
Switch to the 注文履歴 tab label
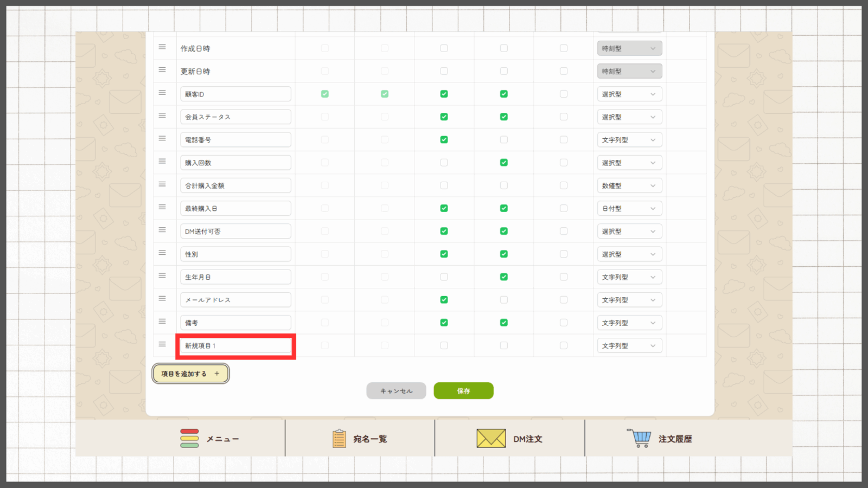[675, 439]
